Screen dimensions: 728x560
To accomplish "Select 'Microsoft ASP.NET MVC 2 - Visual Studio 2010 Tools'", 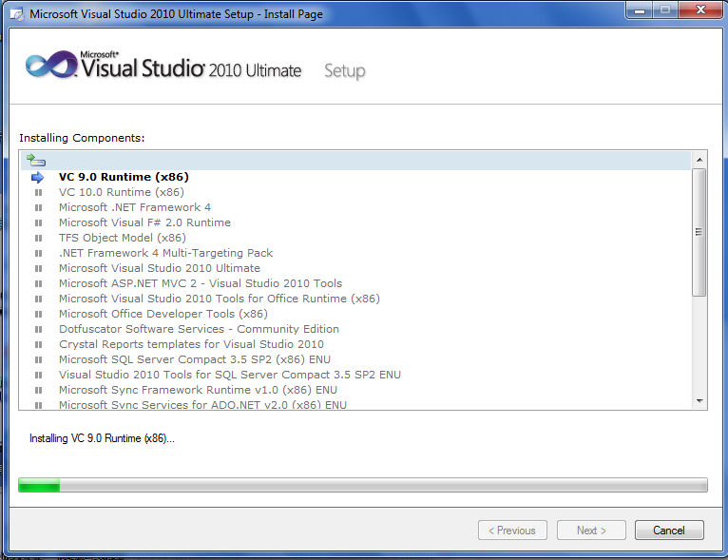I will pyautogui.click(x=201, y=283).
